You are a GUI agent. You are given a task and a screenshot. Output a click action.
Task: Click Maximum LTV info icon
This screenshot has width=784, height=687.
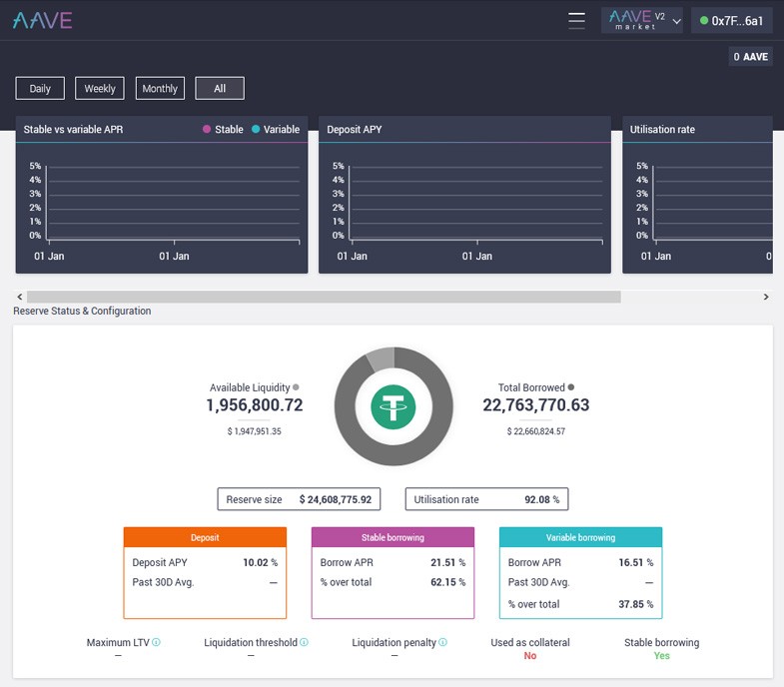(x=156, y=642)
